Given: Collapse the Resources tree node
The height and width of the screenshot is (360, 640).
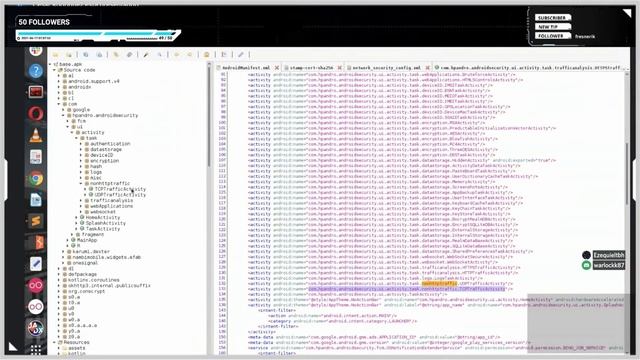Looking at the screenshot, I should tap(54, 342).
